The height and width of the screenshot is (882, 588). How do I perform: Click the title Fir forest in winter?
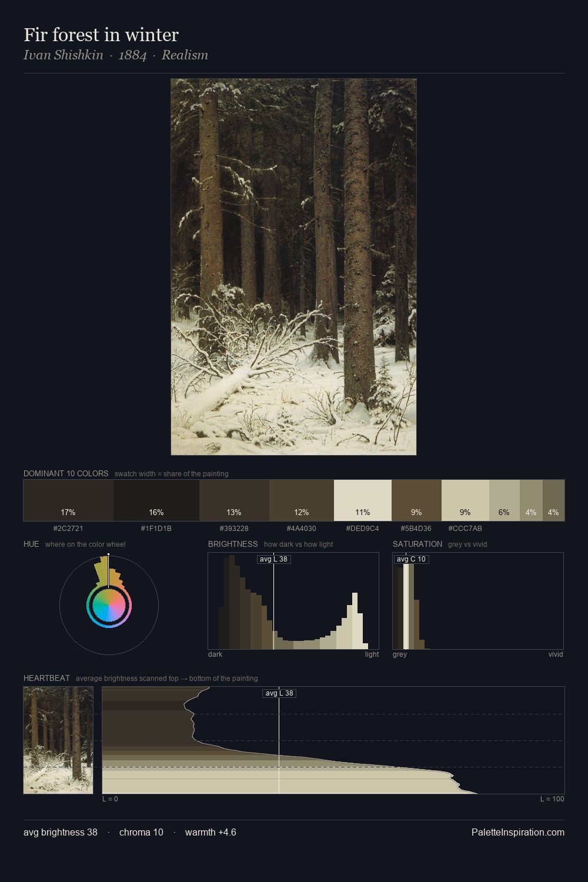tap(101, 35)
